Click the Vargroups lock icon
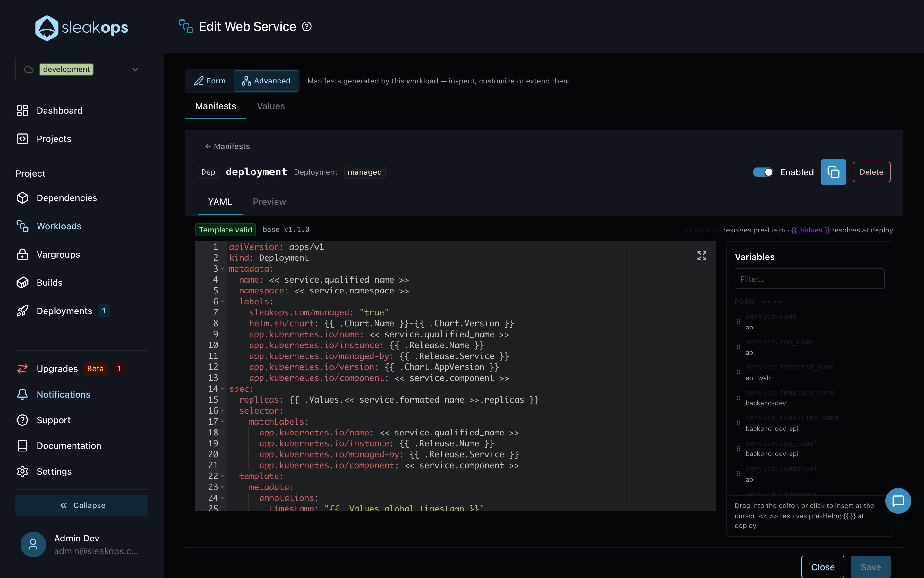Screen dimensions: 924x578 coord(22,254)
